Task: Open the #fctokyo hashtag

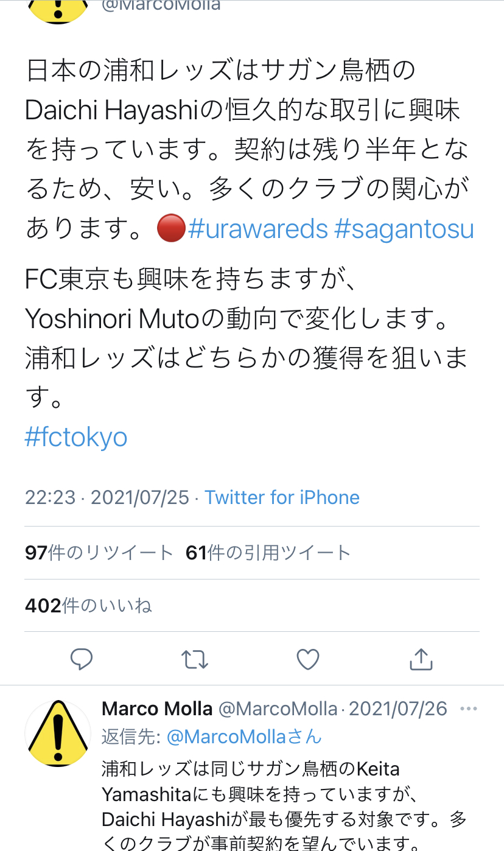Action: 76,437
